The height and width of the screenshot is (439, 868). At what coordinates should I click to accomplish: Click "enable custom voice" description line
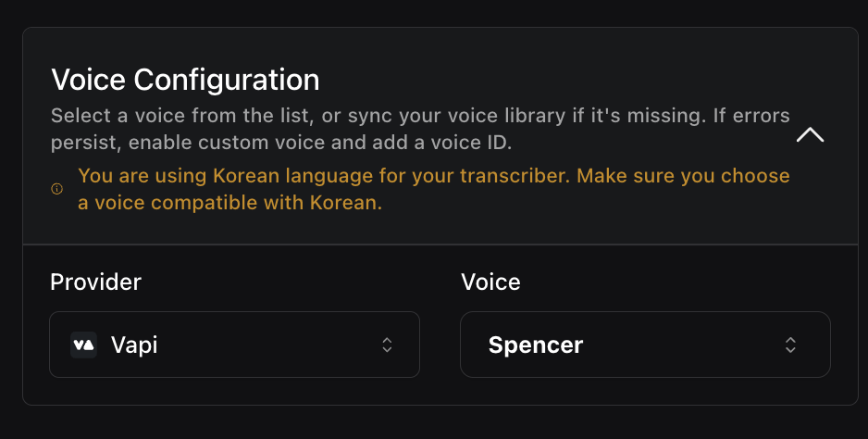[x=281, y=143]
